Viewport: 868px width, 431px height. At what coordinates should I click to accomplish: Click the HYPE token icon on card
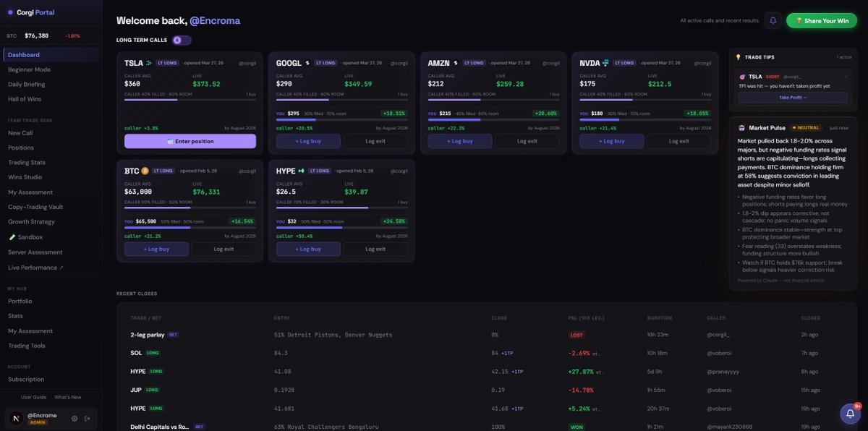pyautogui.click(x=301, y=171)
